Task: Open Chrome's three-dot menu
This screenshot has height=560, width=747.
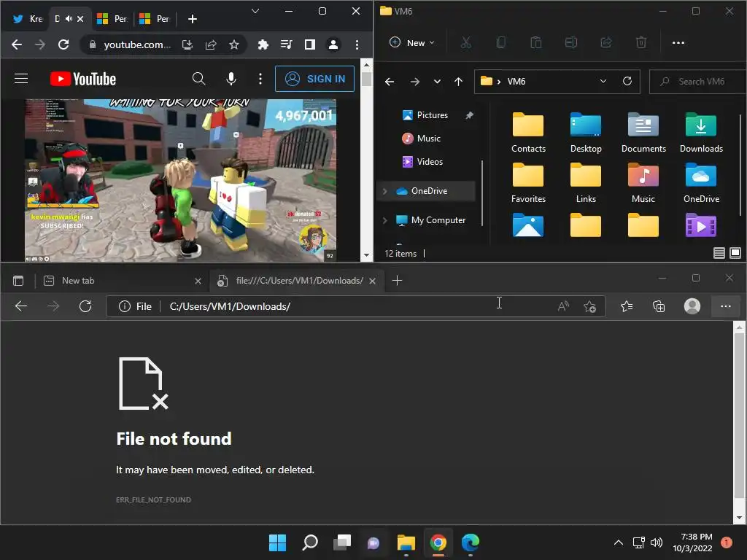Action: (357, 44)
